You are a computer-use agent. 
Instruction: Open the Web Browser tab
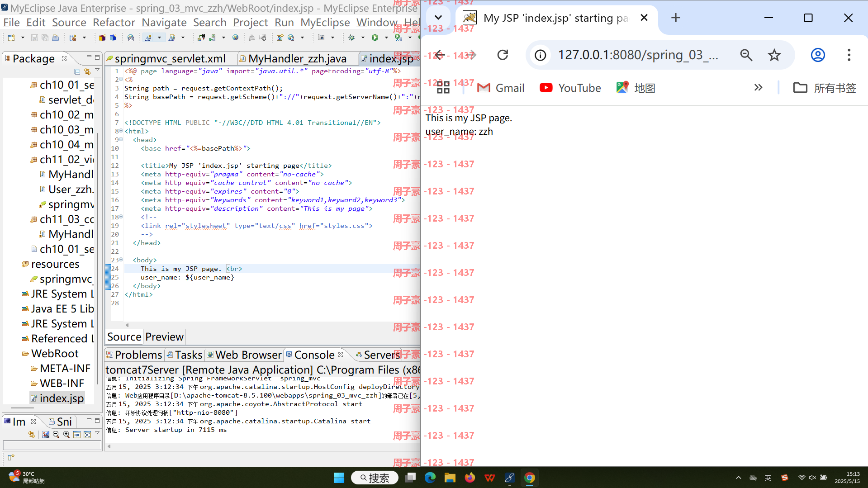tap(244, 355)
